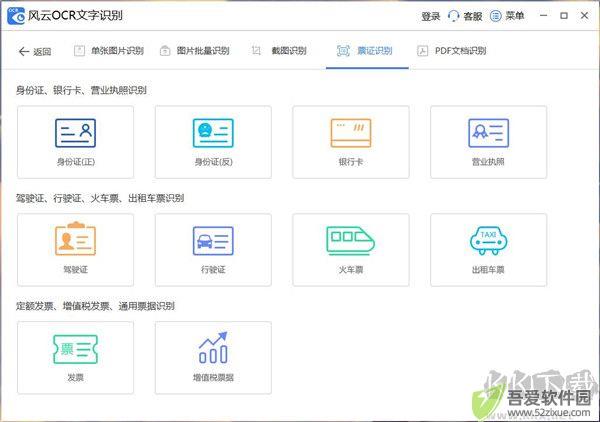Maximize the OCR window
Viewport: 600px width, 422px height.
click(564, 16)
